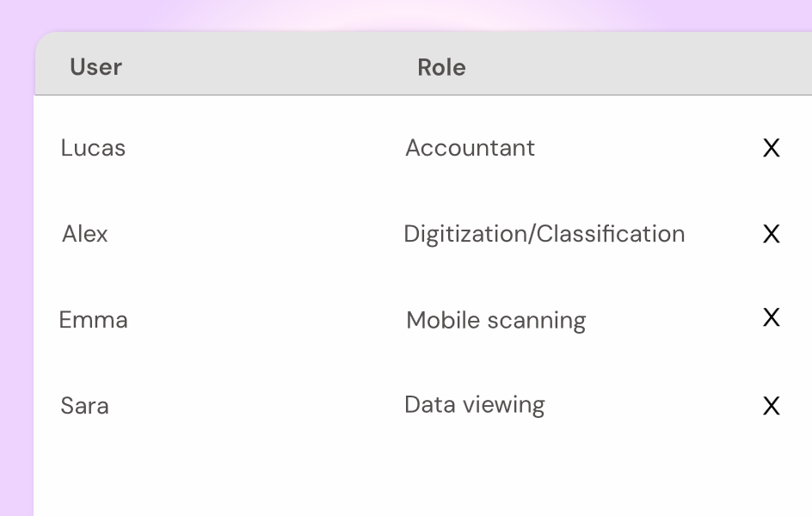Click the Data viewing role

[x=474, y=405]
